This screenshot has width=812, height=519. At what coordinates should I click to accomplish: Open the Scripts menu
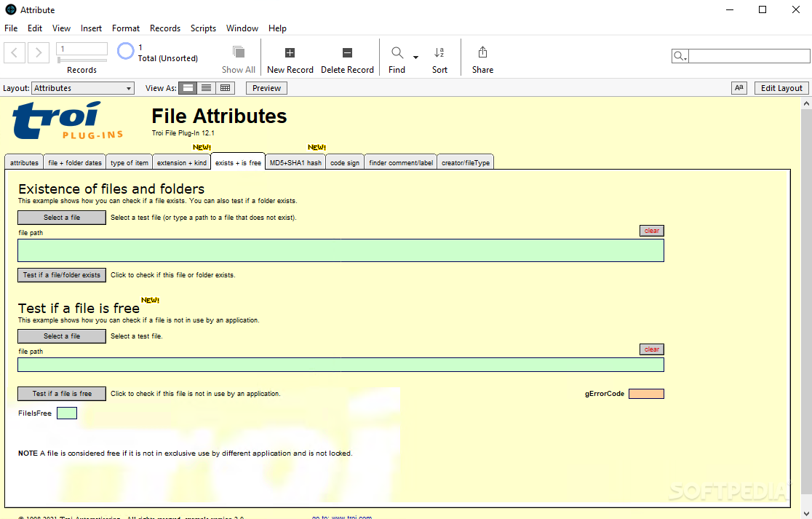pyautogui.click(x=203, y=28)
